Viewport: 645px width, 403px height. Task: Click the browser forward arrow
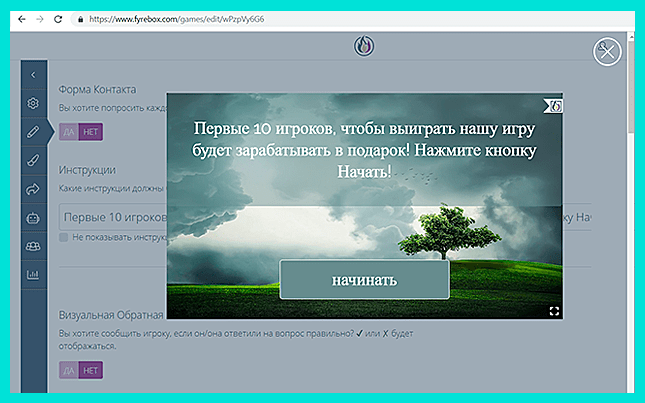click(x=40, y=19)
